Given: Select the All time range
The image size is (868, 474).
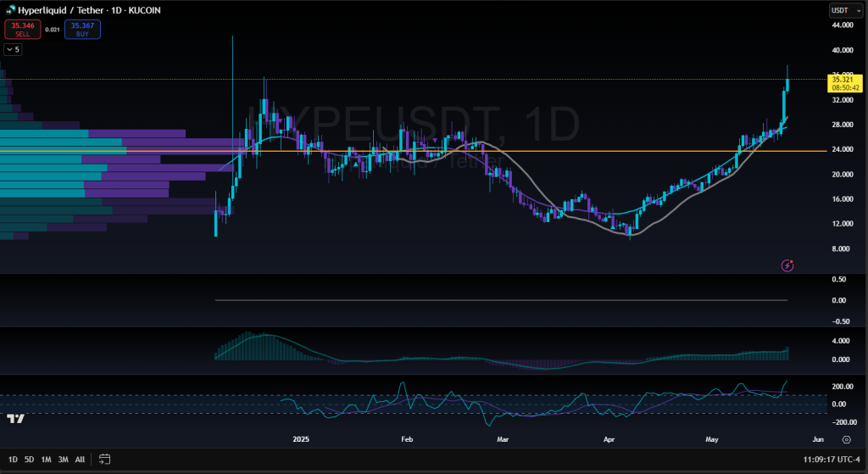Looking at the screenshot, I should pos(80,459).
